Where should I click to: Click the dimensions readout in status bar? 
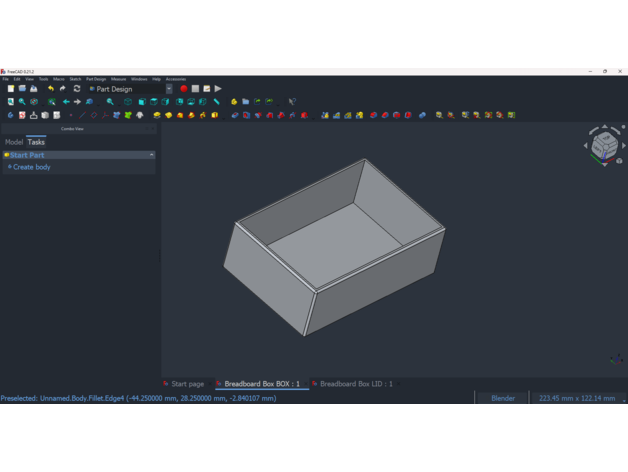[x=577, y=398]
